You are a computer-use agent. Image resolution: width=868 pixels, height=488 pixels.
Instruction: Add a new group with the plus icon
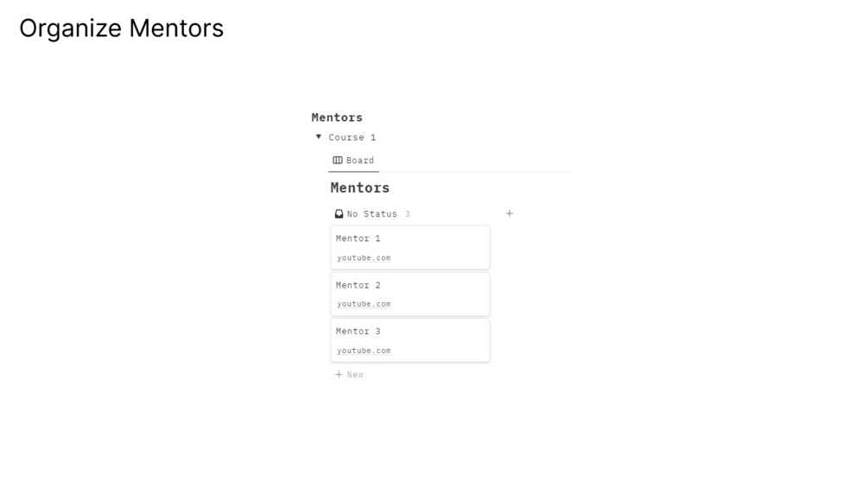(x=510, y=213)
